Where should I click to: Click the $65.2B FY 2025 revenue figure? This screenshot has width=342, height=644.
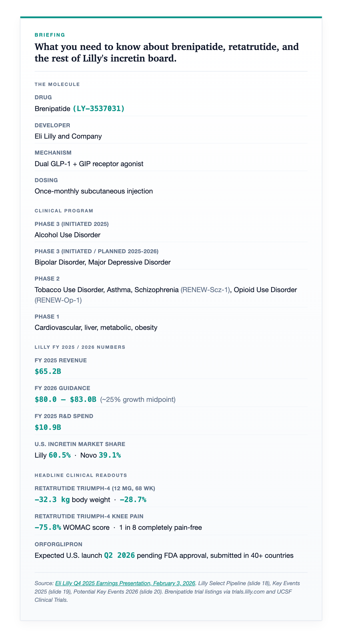click(x=48, y=371)
